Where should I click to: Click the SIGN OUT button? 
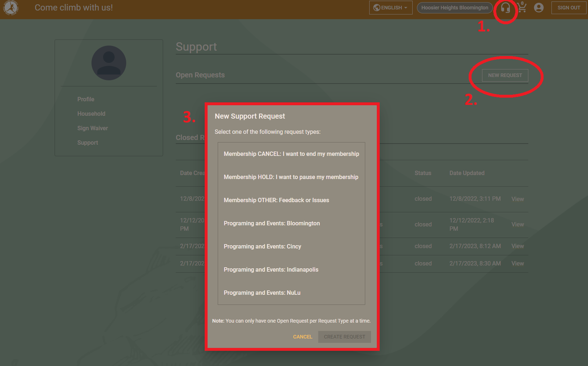click(568, 8)
